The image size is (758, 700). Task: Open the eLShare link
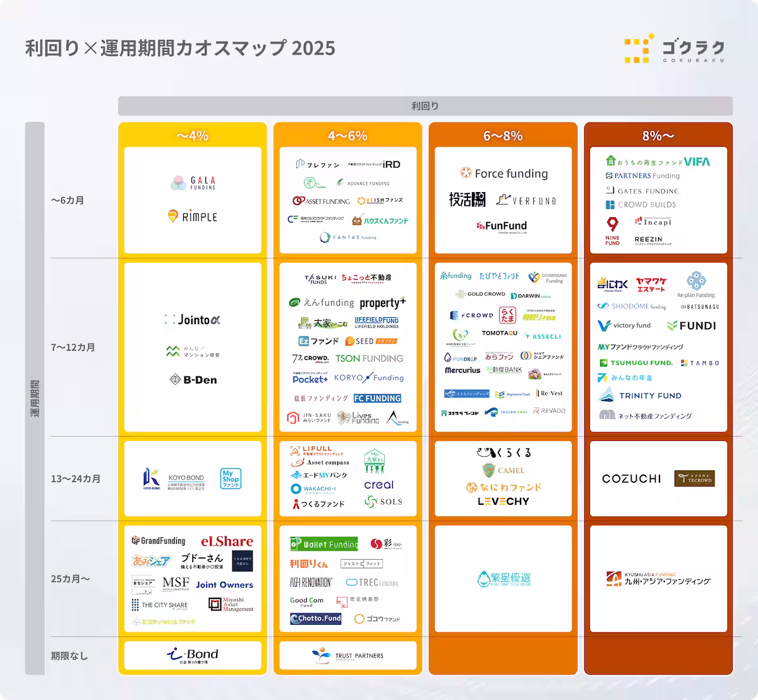pyautogui.click(x=227, y=541)
